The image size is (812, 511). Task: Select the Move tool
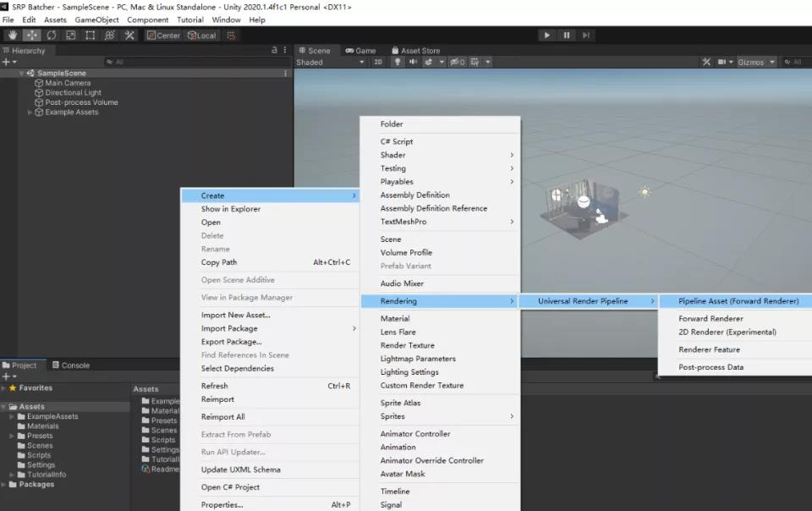pyautogui.click(x=32, y=36)
